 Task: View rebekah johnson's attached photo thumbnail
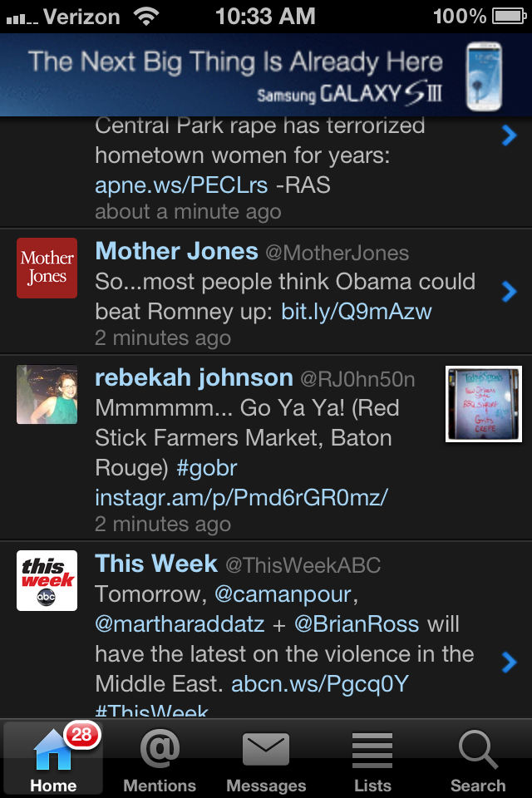click(484, 404)
